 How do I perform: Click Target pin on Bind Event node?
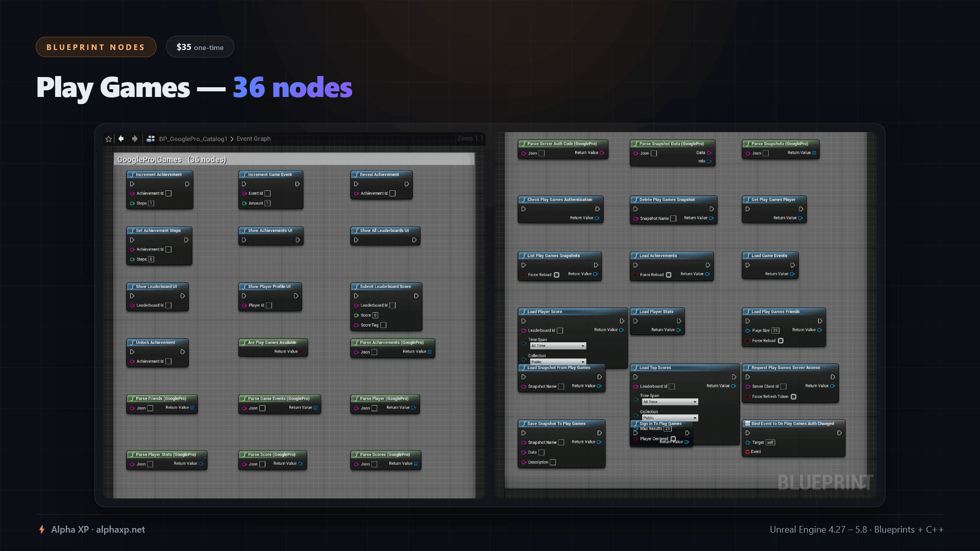coord(748,442)
